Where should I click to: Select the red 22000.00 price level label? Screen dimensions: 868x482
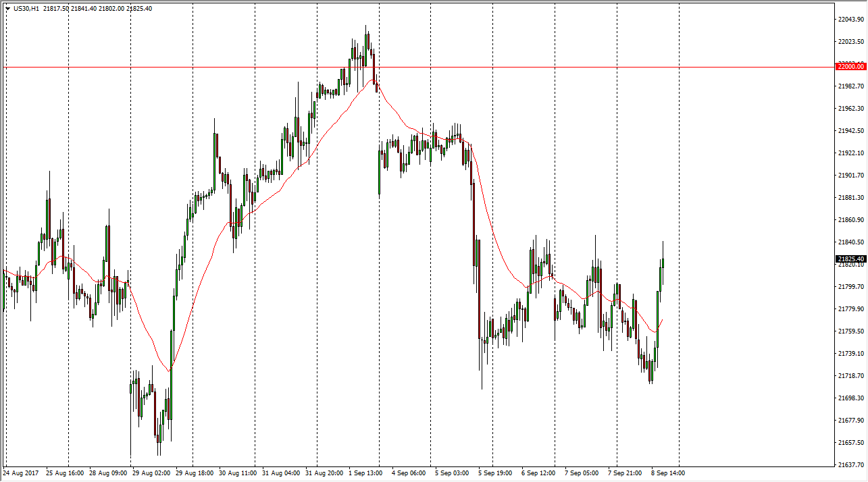[850, 67]
